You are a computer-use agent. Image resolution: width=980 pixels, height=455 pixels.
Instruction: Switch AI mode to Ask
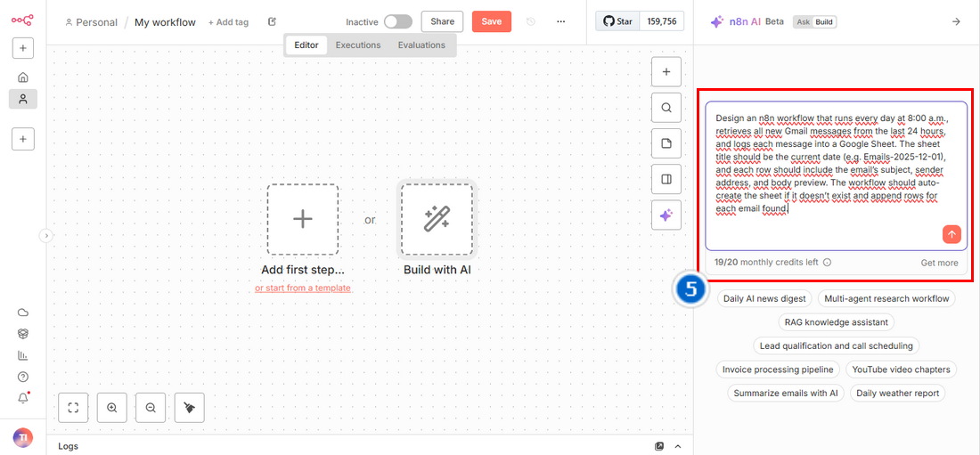tap(803, 22)
